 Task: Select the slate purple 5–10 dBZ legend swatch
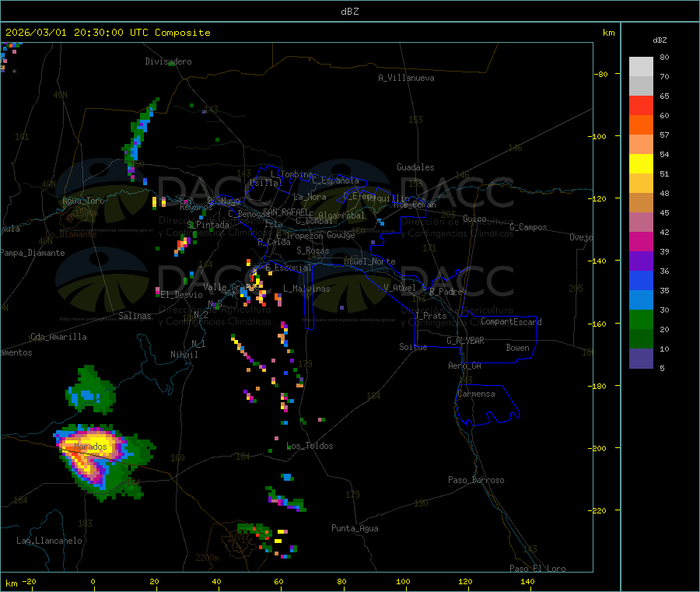[641, 359]
